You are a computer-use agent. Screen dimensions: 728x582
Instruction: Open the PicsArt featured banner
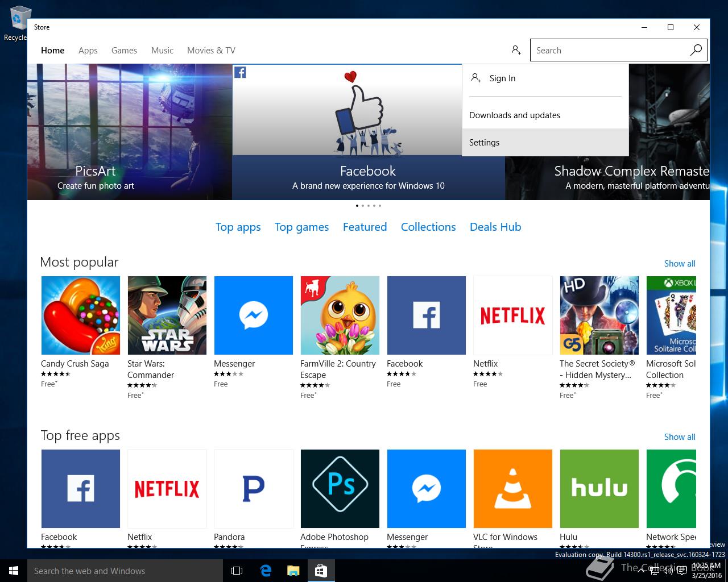coord(130,132)
